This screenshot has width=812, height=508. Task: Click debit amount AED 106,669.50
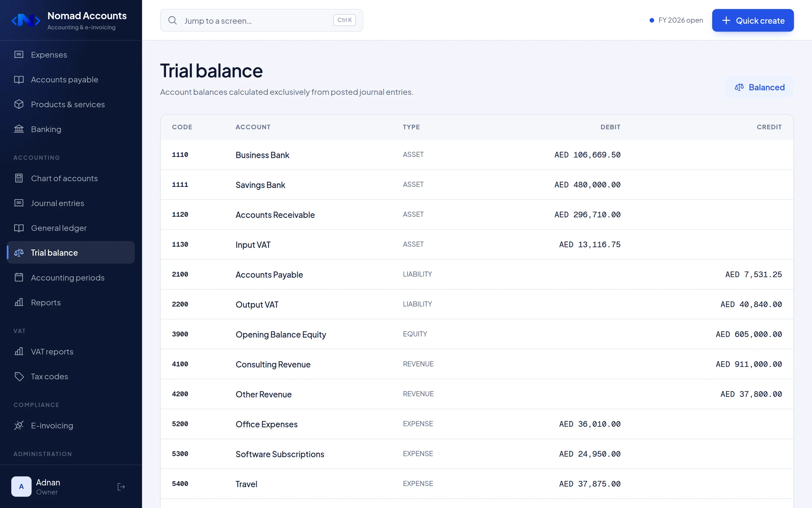587,155
